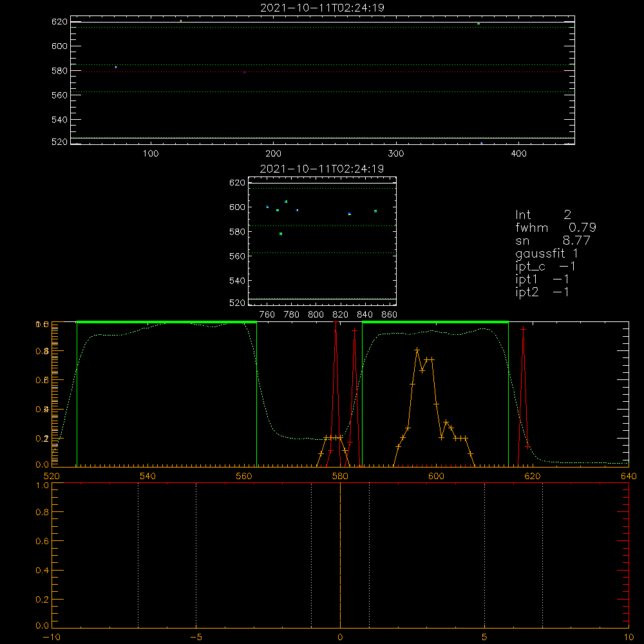The image size is (644, 644).
Task: Click the 760 x-axis label of the small middle plot
Action: coord(267,315)
